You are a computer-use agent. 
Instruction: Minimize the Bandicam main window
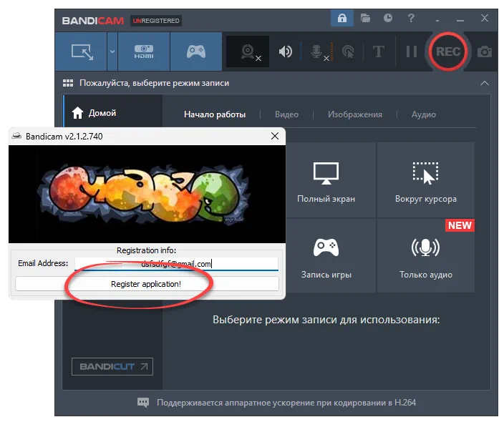460,19
